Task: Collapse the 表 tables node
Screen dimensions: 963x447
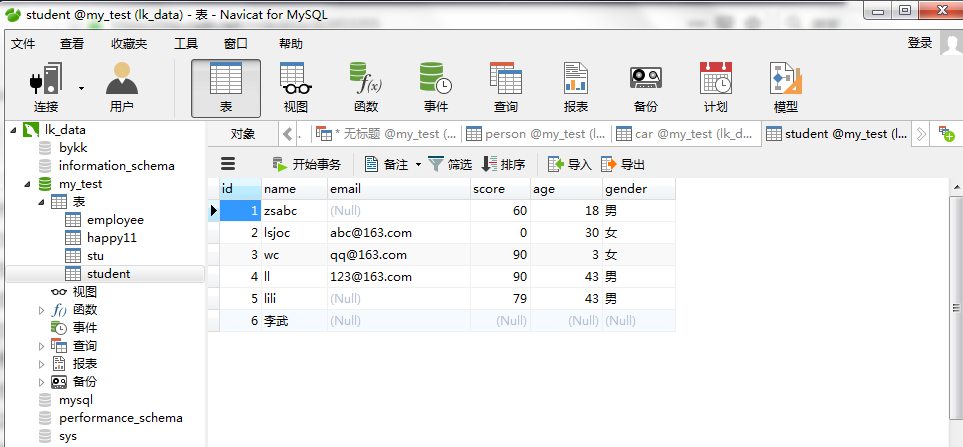Action: click(x=41, y=202)
